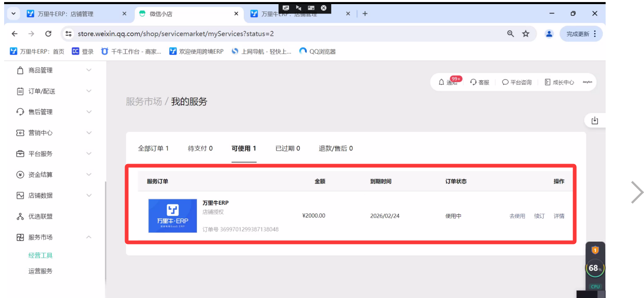
Task: Open 运营服务 submenu item
Action: (40, 271)
